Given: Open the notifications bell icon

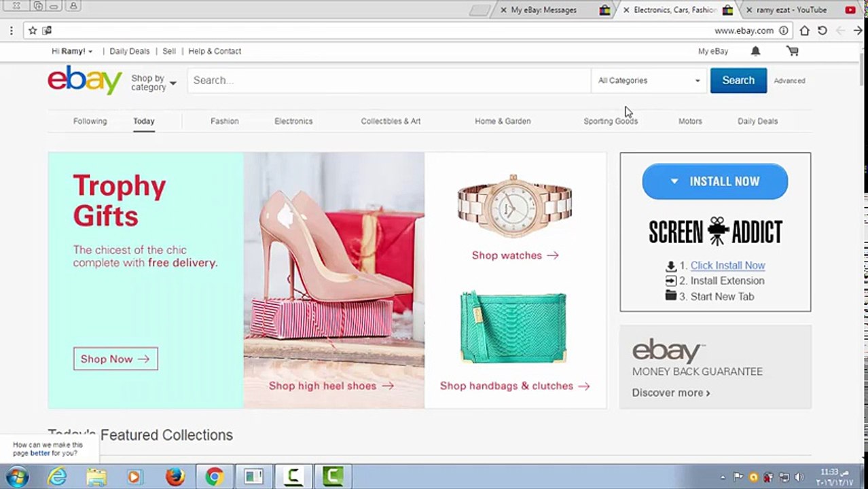Looking at the screenshot, I should click(755, 51).
